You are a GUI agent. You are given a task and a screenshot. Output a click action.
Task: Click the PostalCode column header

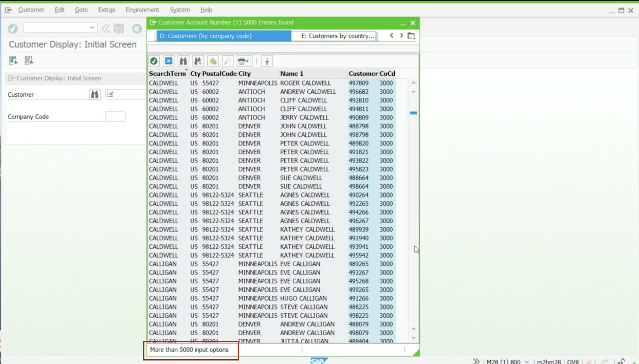219,73
